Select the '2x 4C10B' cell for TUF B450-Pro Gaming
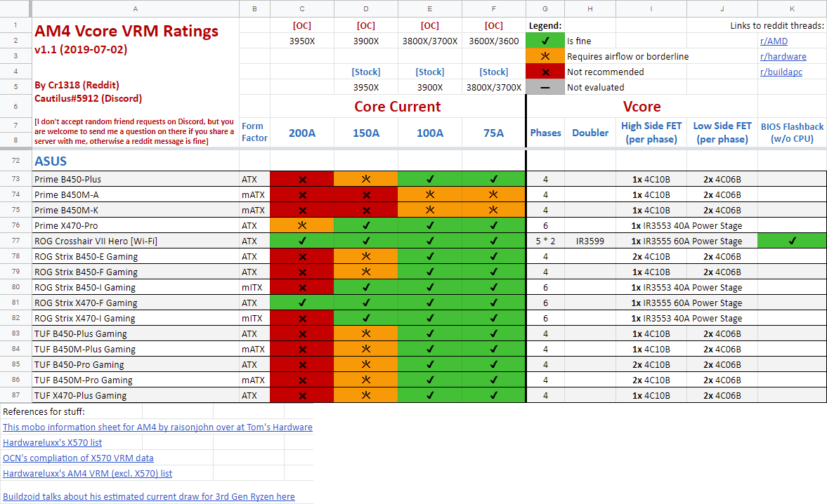827x504 pixels. 651,364
